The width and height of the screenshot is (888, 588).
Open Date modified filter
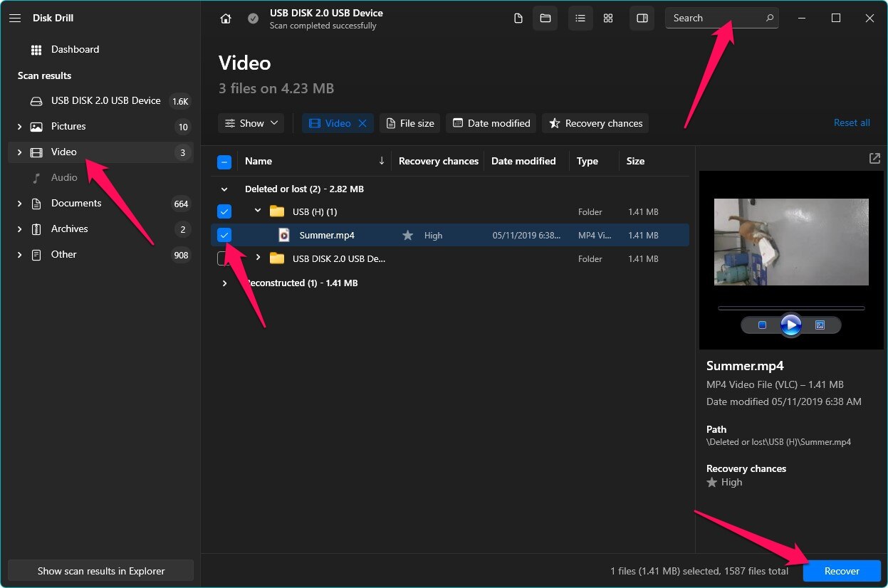click(x=491, y=123)
